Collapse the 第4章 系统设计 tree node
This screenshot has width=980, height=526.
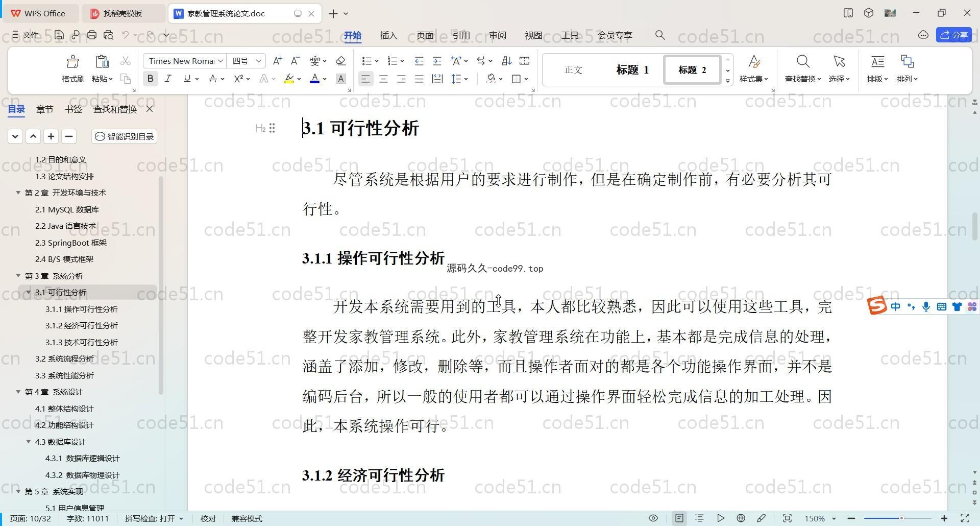tap(18, 392)
